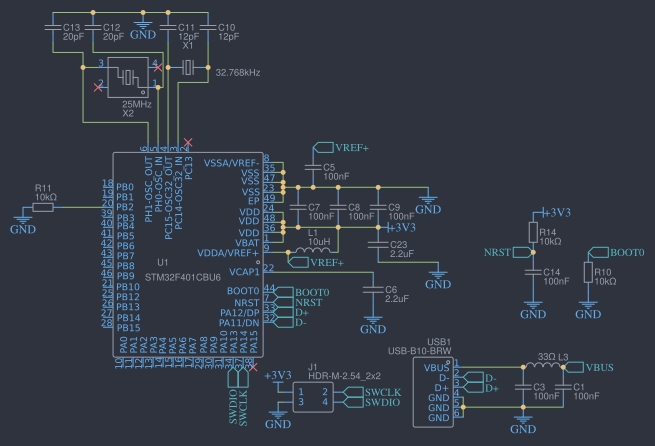Click the PB10 pin label on U1
655x446 pixels.
128,287
